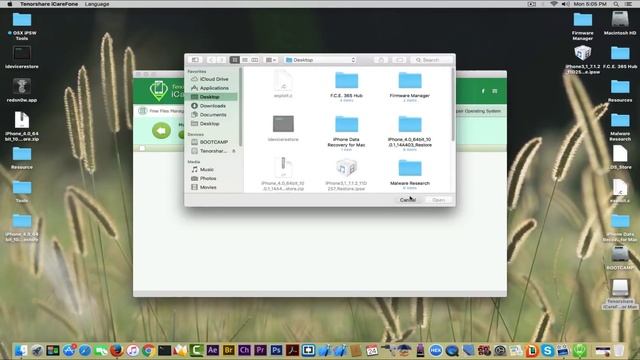
Task: Click the Share button in dialog toolbar
Action: (381, 60)
